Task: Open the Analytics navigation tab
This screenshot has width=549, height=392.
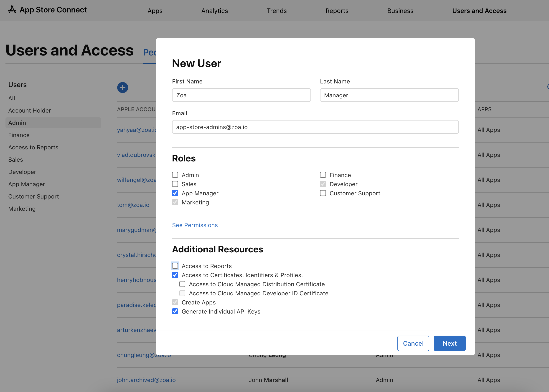Action: coord(215,11)
